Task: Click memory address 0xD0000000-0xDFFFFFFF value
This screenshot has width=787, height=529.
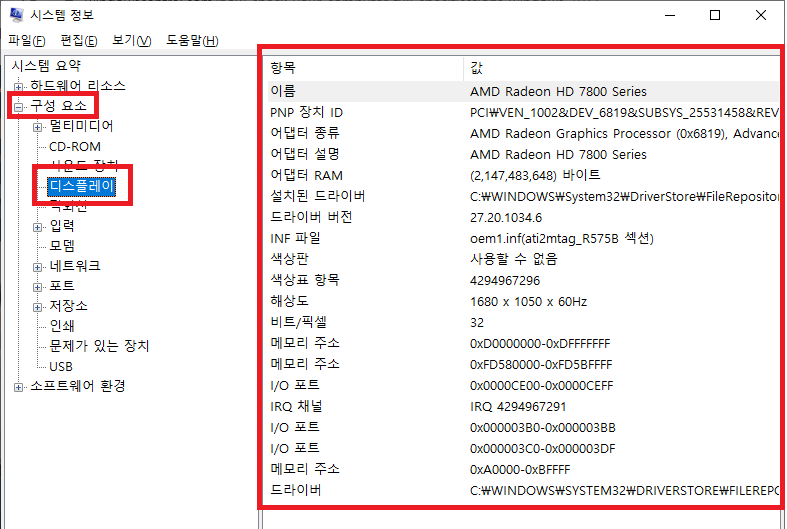Action: [540, 344]
